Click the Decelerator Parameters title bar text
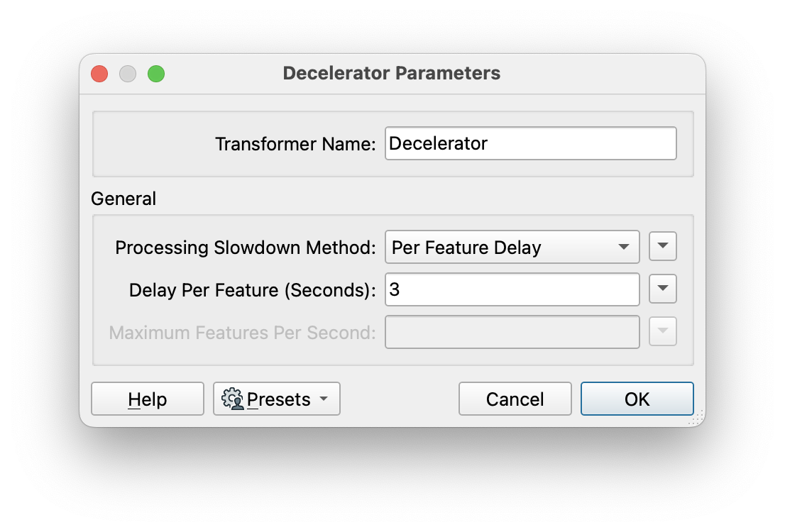The width and height of the screenshot is (785, 532). click(392, 73)
